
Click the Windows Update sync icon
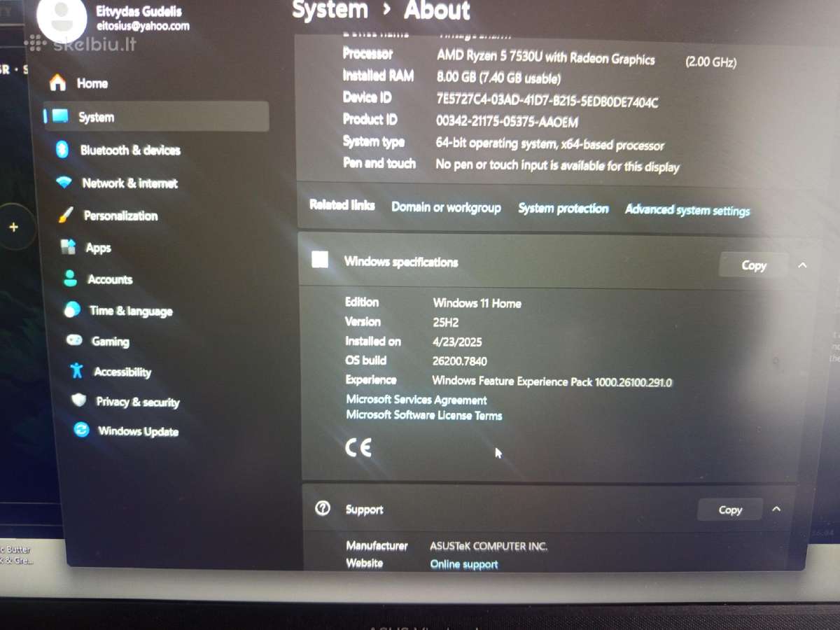click(82, 430)
